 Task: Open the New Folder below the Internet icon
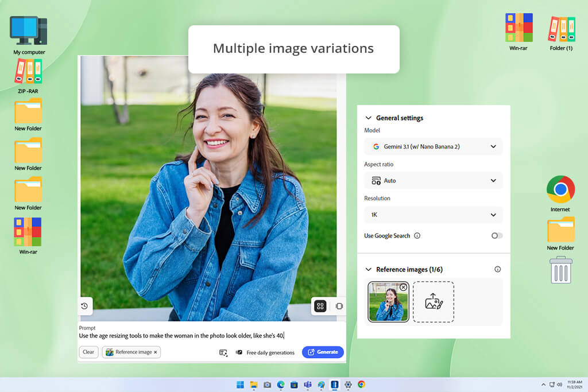(x=560, y=234)
